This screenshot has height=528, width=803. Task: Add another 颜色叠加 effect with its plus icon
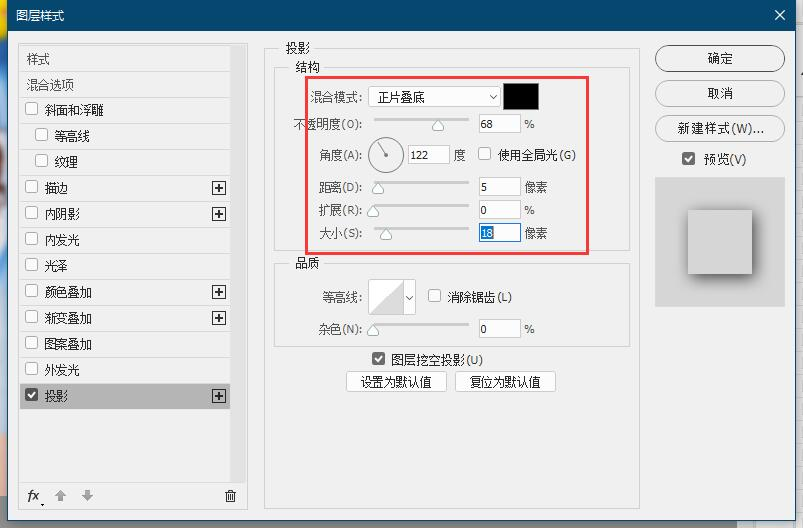pyautogui.click(x=219, y=292)
